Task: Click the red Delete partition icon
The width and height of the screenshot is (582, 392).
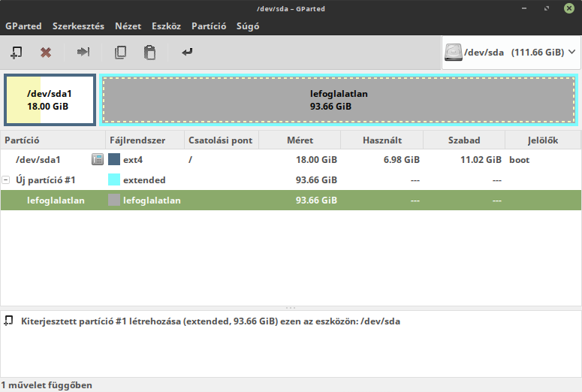Action: coord(46,53)
